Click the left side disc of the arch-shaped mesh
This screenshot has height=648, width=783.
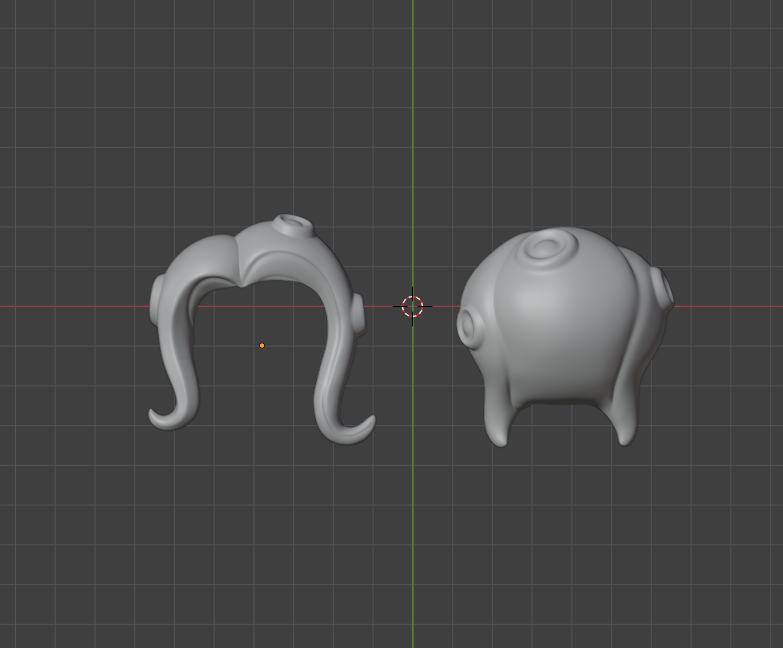pyautogui.click(x=158, y=302)
